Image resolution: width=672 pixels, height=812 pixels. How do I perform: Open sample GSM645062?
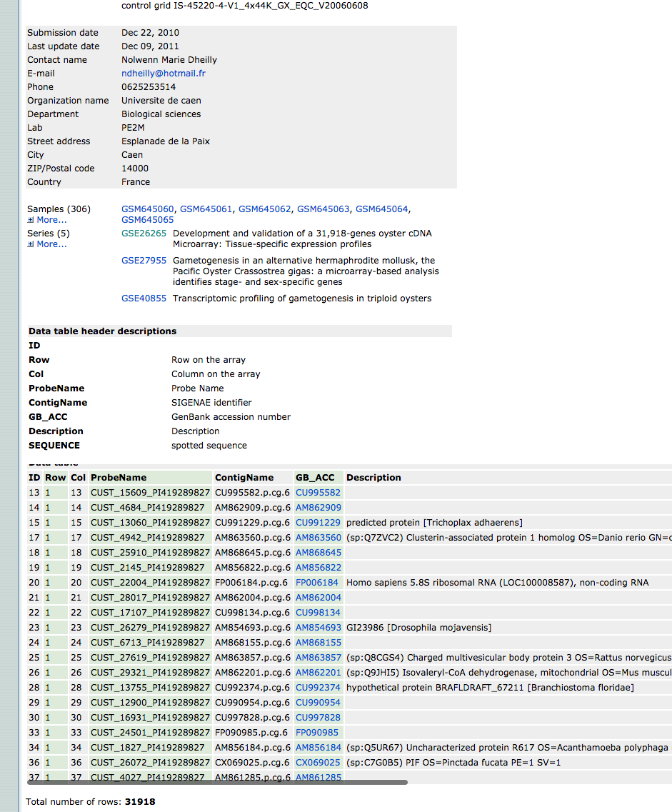264,209
